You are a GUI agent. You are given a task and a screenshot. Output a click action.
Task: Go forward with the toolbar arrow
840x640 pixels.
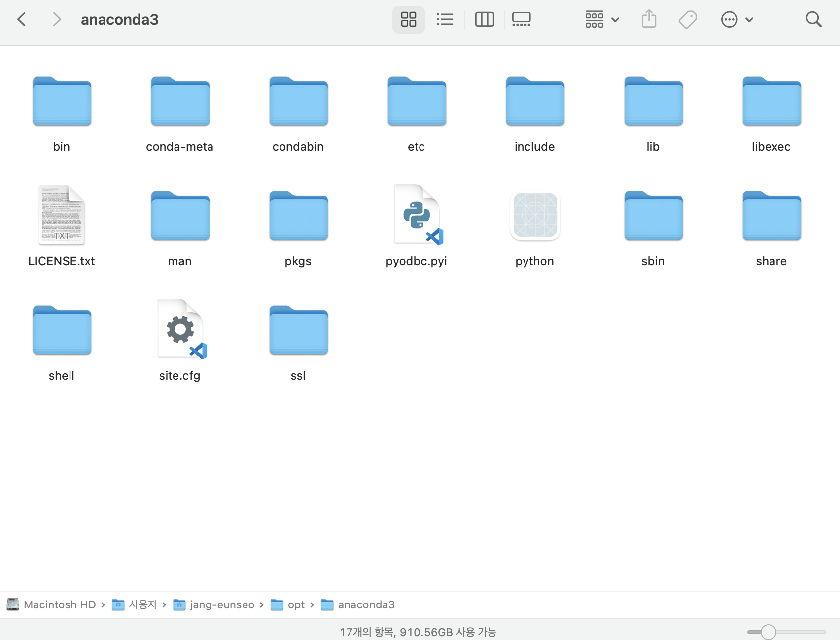[57, 20]
